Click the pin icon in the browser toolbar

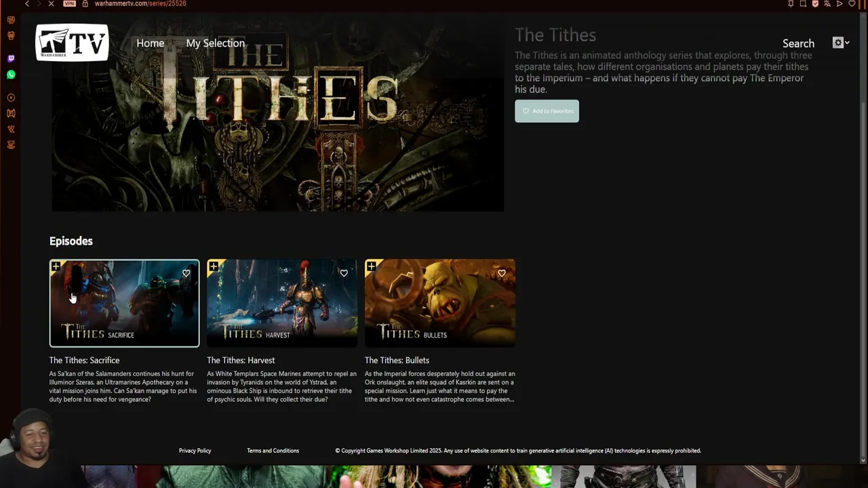(x=791, y=3)
